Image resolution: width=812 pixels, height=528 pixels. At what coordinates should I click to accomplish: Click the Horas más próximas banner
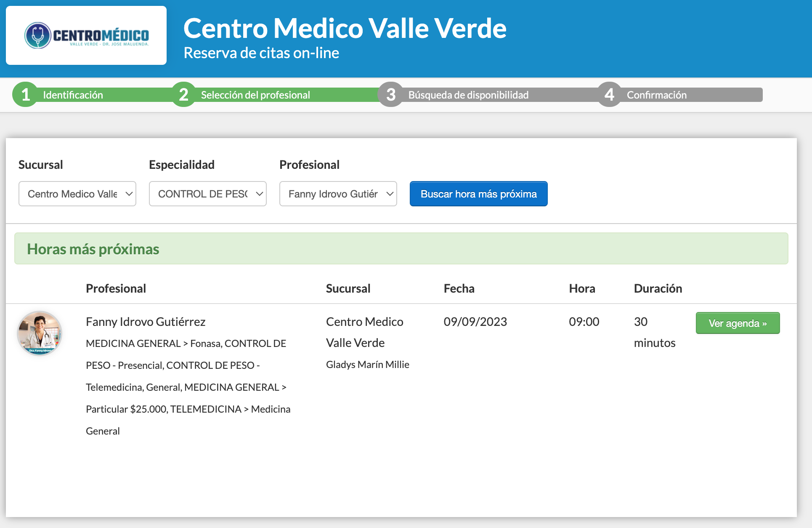coord(401,249)
